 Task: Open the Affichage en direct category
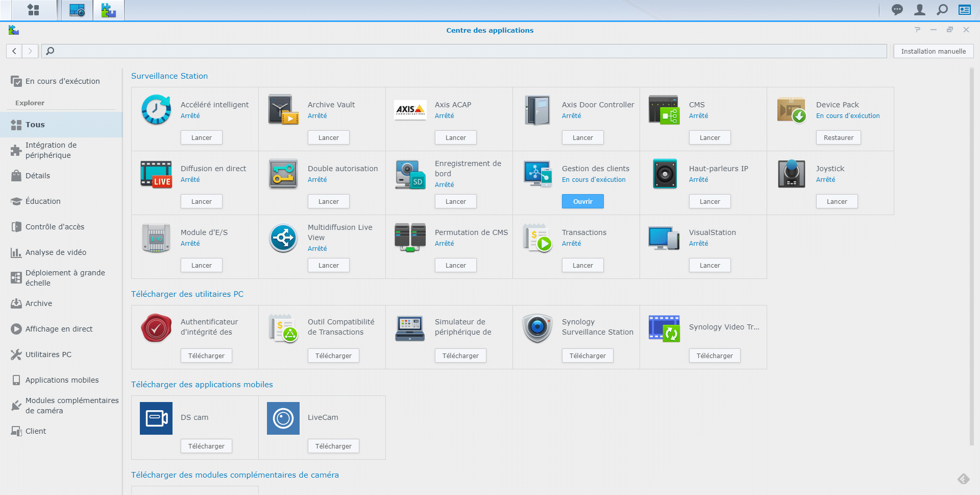click(61, 329)
